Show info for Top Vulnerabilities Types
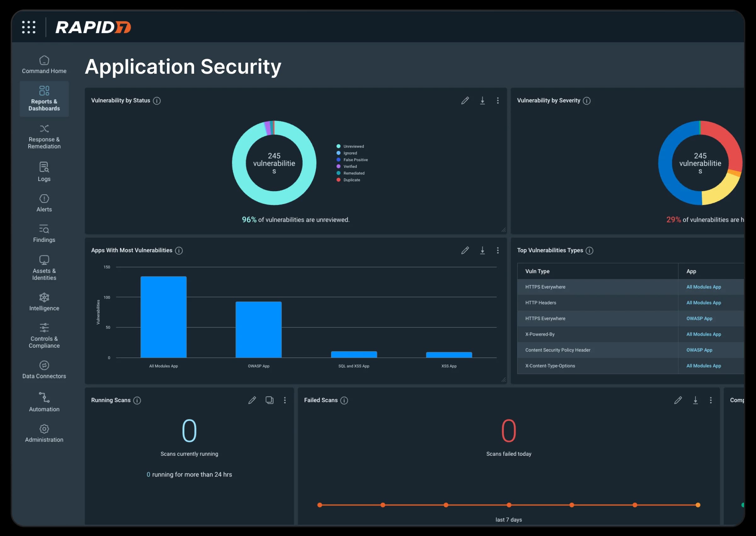 click(590, 250)
